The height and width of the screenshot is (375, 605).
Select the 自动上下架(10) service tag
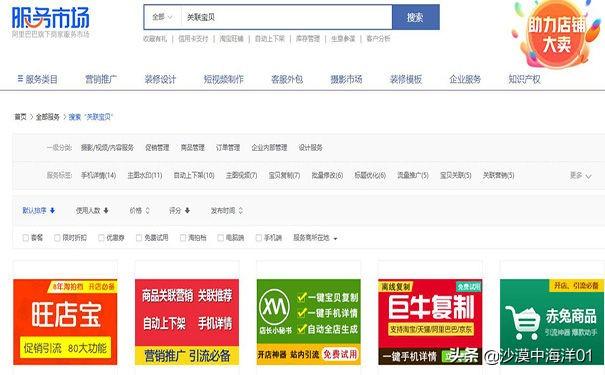click(x=194, y=176)
